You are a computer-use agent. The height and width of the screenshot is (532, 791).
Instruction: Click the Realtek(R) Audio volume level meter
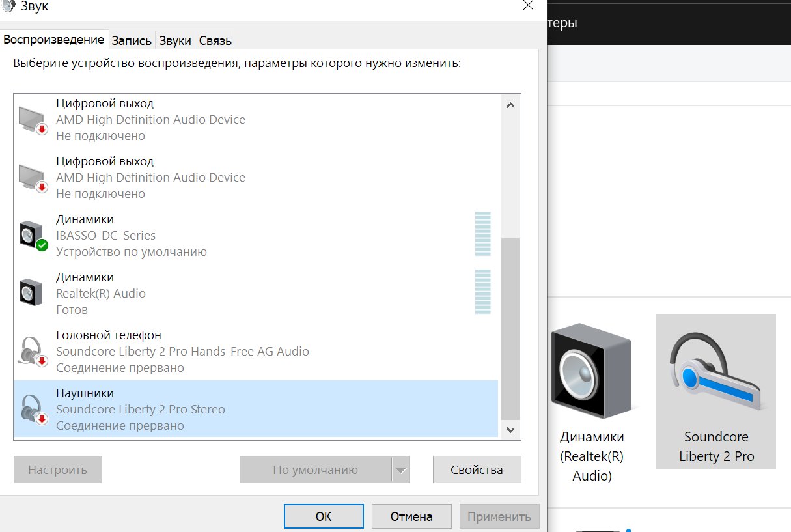tap(482, 292)
